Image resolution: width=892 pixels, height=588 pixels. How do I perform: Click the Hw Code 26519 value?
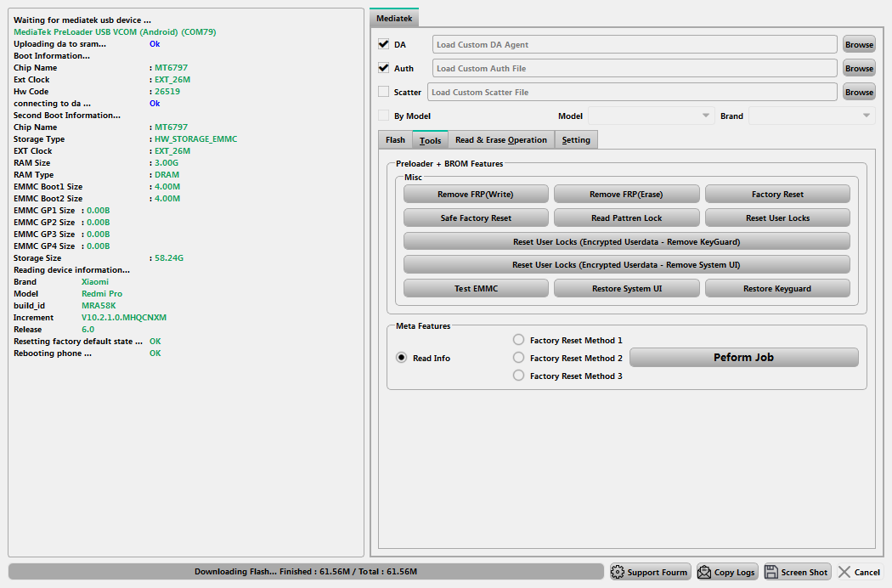pos(167,92)
